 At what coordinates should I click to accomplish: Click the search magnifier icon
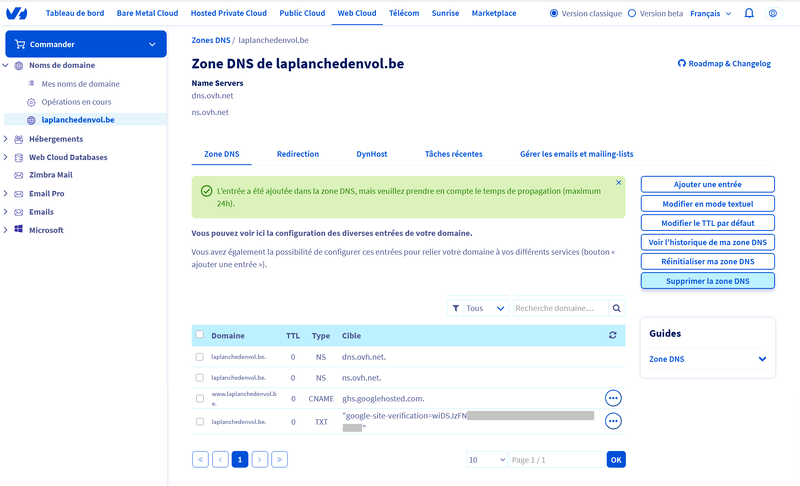pyautogui.click(x=616, y=308)
